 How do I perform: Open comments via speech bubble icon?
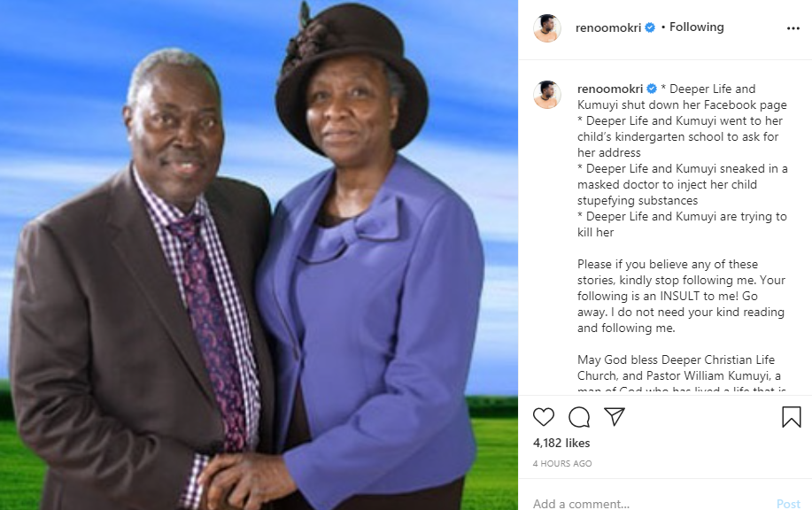point(579,417)
